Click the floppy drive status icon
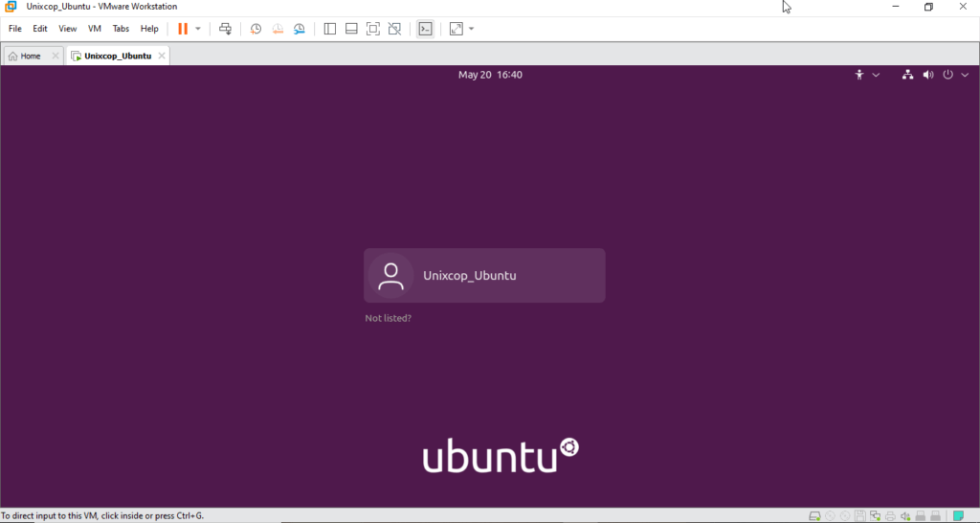 860,516
